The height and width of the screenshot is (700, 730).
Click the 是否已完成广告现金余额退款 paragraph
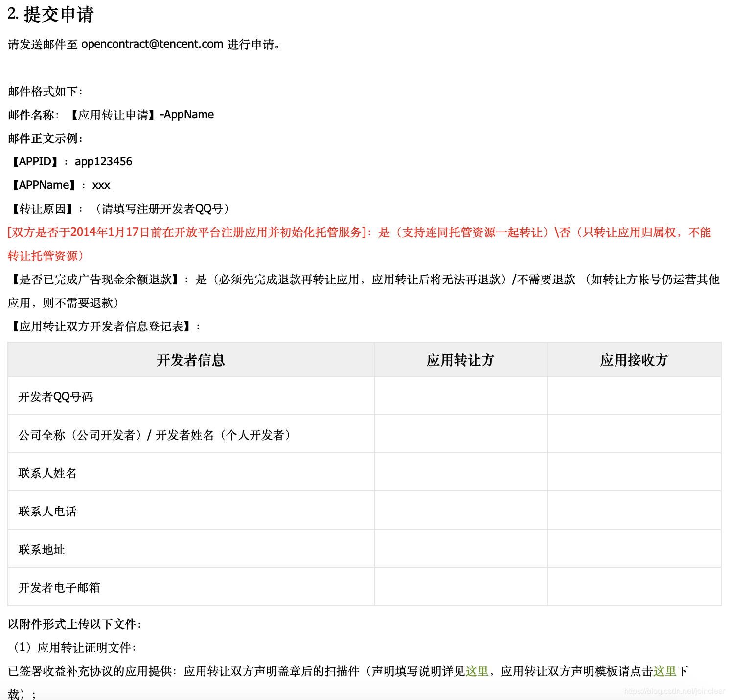(x=364, y=291)
